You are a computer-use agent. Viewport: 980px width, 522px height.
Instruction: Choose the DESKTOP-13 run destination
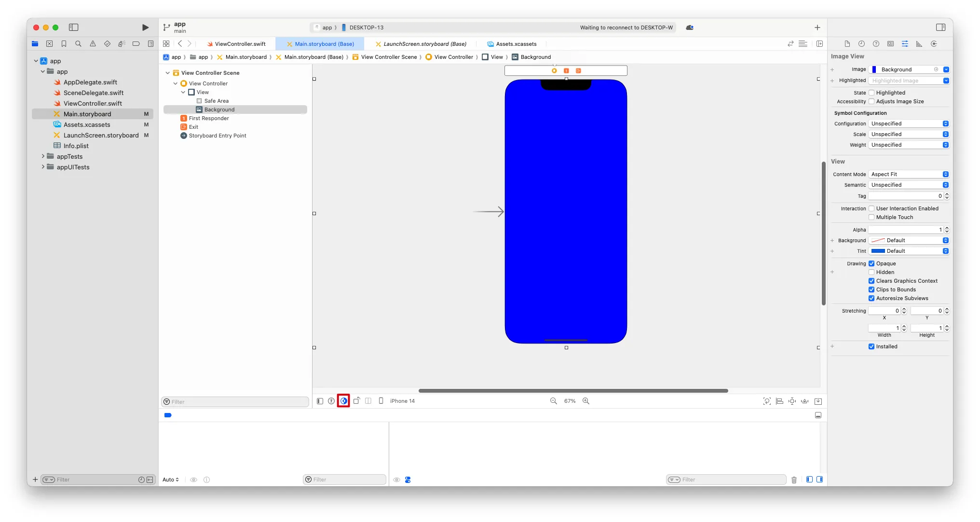pyautogui.click(x=362, y=27)
